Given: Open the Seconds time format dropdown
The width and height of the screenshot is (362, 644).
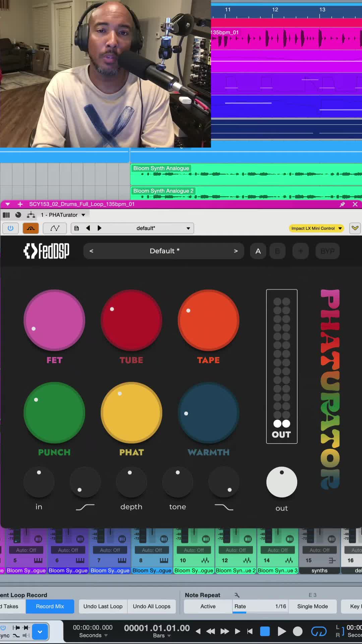Looking at the screenshot, I should coord(93,635).
